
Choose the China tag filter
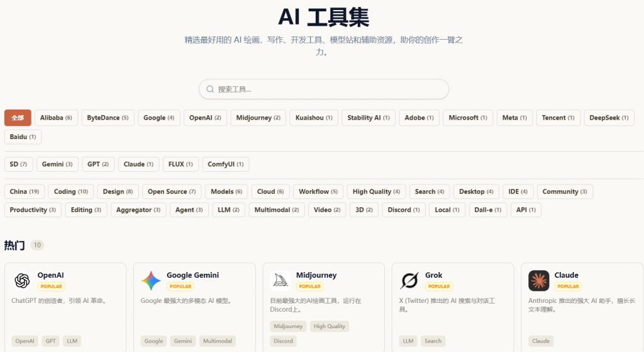click(25, 191)
